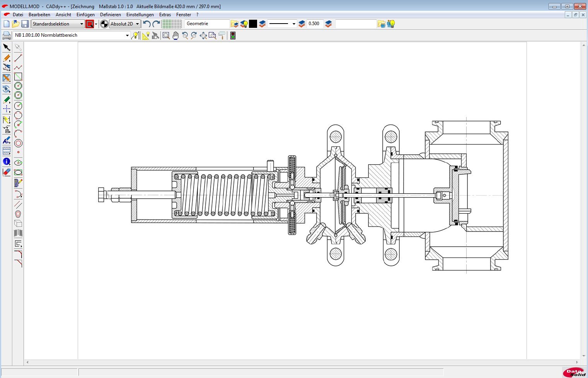Click the layers icon right of 0.500

(x=329, y=24)
